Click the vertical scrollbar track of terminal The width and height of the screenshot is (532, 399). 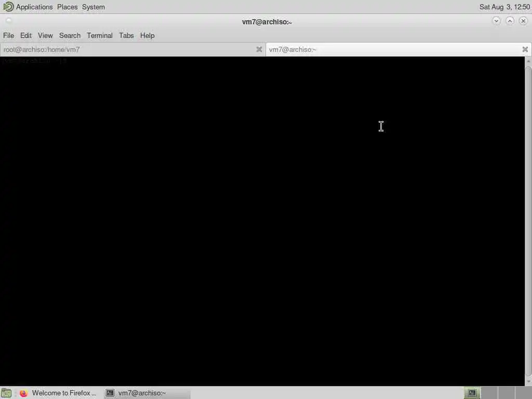coord(528,220)
